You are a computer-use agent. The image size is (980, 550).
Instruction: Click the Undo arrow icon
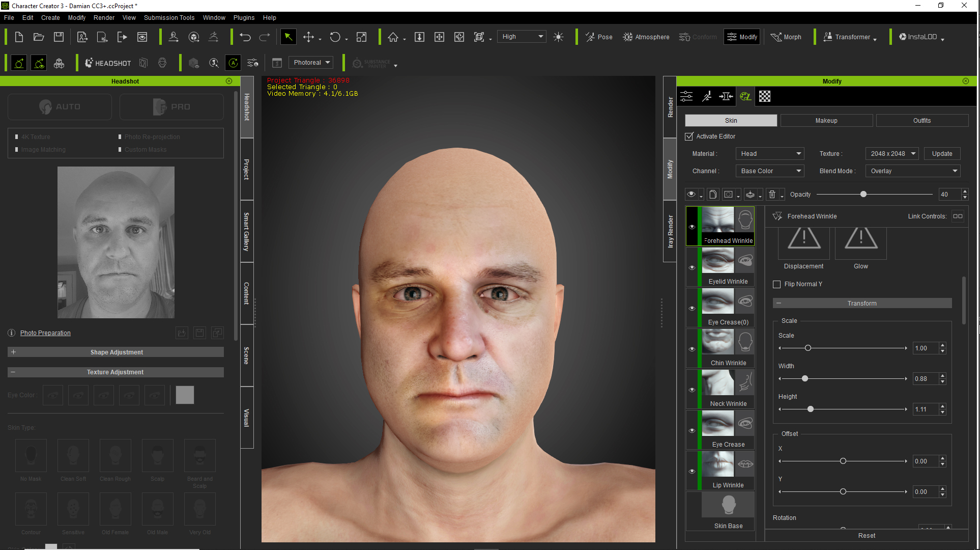coord(245,37)
